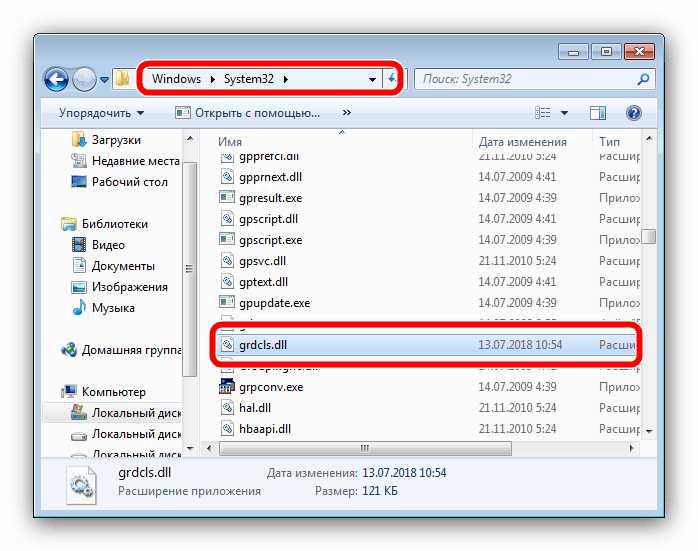Go back with the blue Back arrow
698x551 pixels.
(57, 80)
